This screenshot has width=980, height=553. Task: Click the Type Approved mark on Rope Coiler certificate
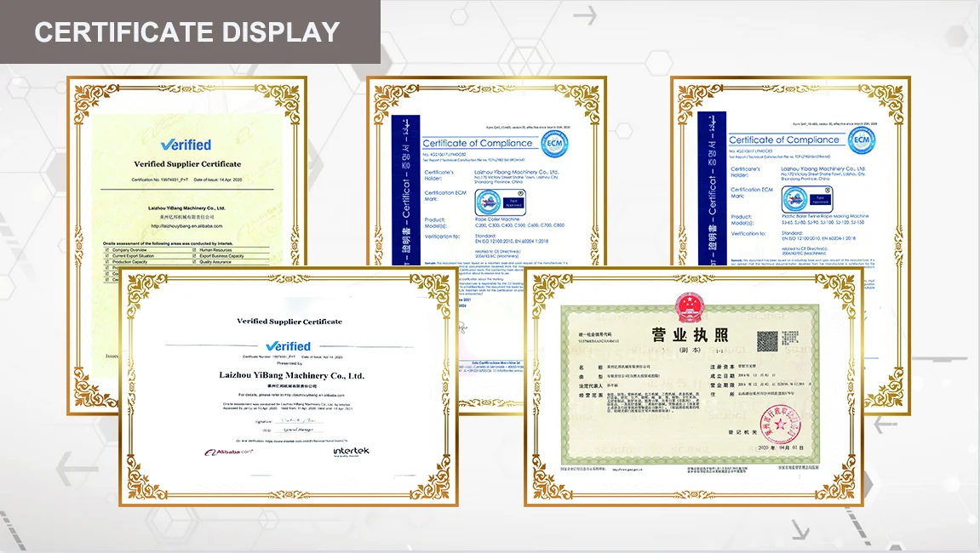coord(491,202)
